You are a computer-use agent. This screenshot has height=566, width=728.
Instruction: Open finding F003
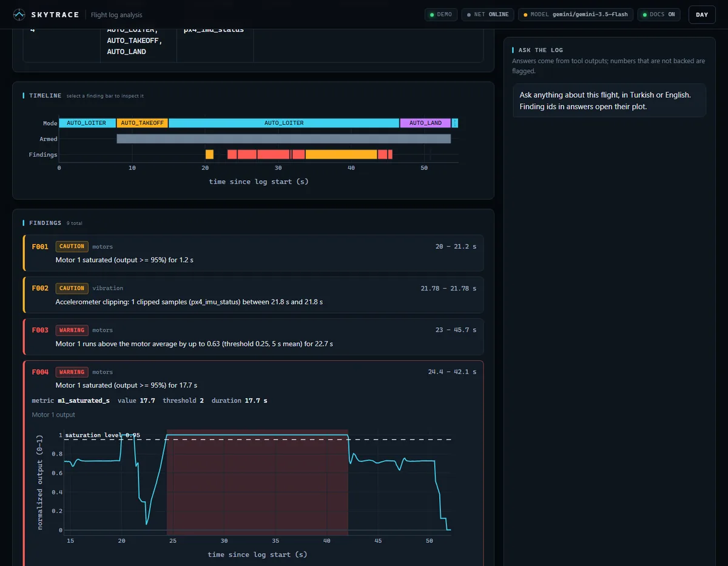(x=254, y=337)
